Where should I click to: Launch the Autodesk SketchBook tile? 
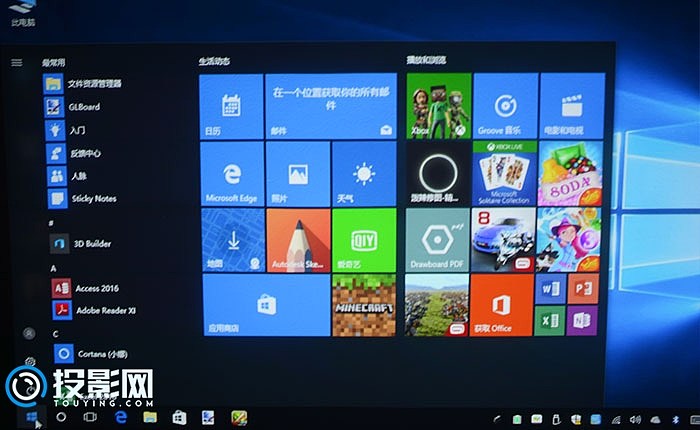298,240
